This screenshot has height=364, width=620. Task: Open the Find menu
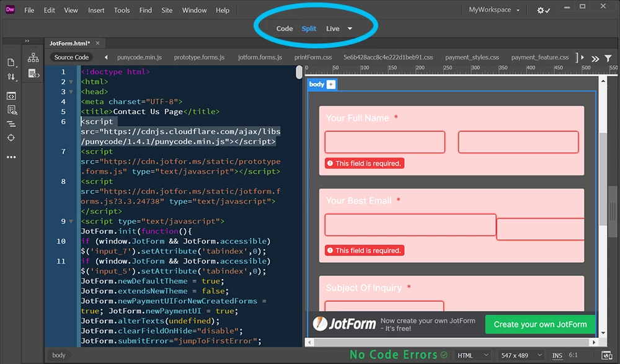(146, 11)
